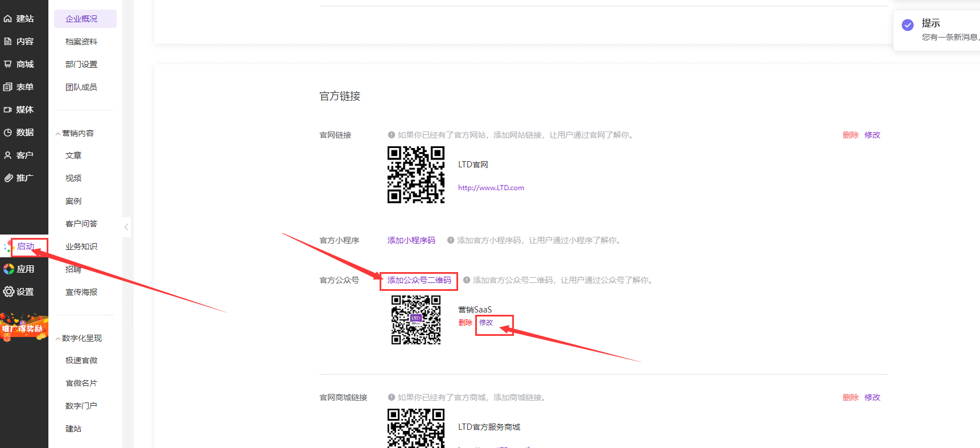Click the 官方链接 section heading
The width and height of the screenshot is (980, 448).
[340, 96]
